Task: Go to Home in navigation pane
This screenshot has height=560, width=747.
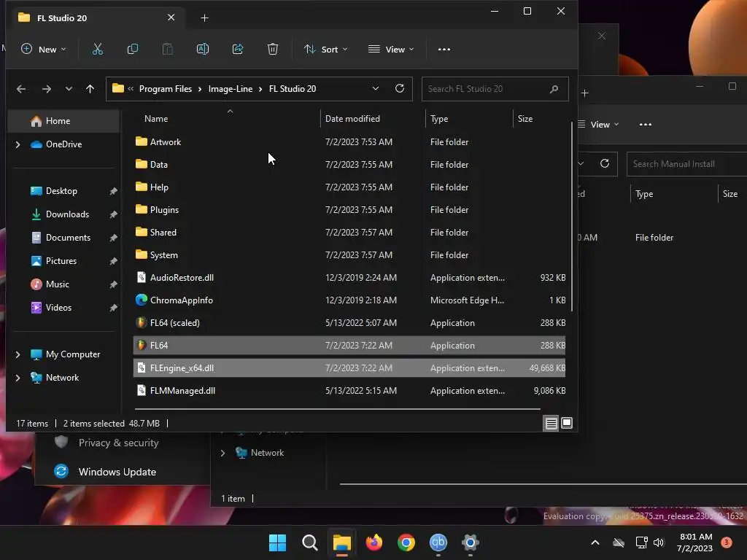Action: point(64,121)
